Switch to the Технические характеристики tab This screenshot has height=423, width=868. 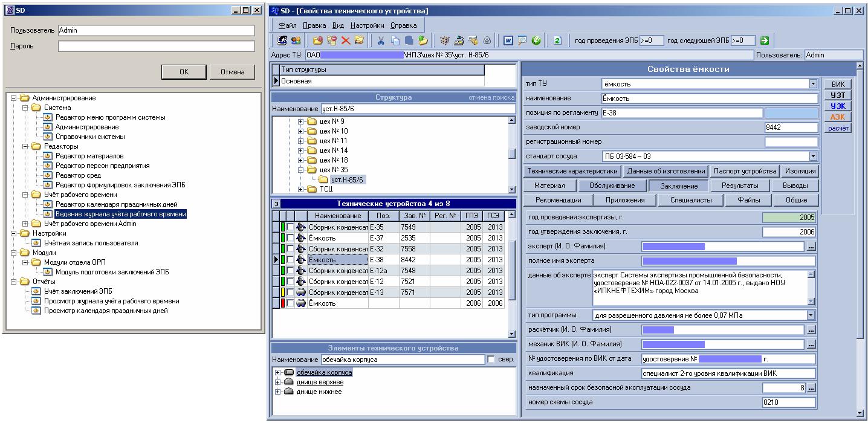(572, 171)
